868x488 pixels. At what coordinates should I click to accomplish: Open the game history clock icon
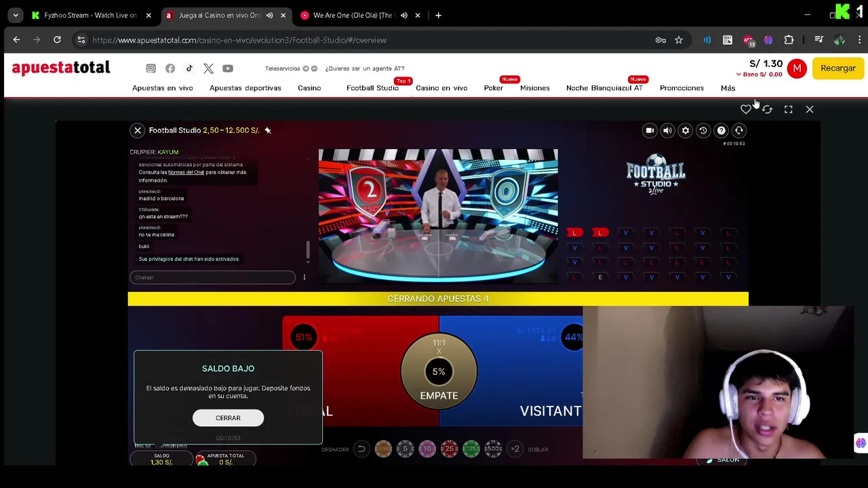tap(703, 130)
